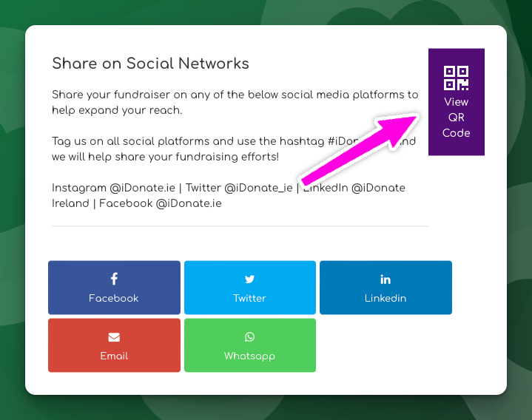Click the Twitter @iDonate_ie handle
Viewport: 532px width, 420px height.
[239, 188]
